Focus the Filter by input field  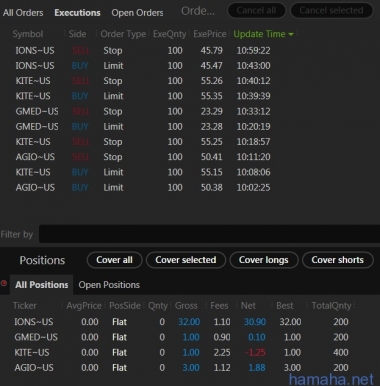[209, 234]
